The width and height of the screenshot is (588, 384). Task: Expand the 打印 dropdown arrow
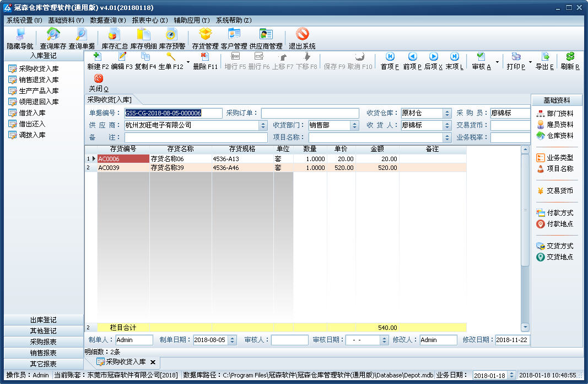[530, 62]
